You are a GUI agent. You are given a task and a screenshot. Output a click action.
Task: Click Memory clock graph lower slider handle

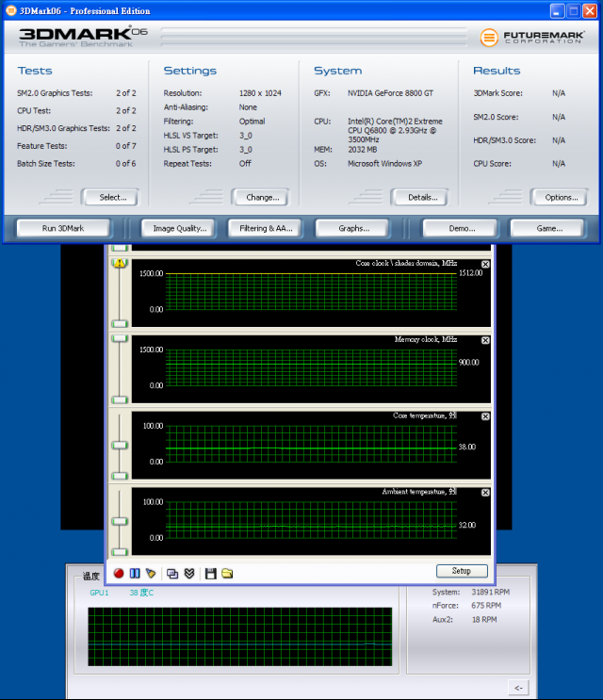pos(120,399)
